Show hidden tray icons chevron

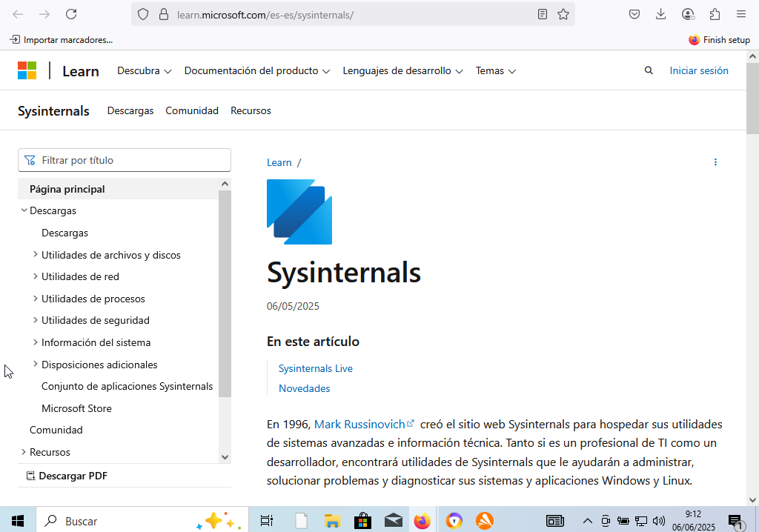click(587, 521)
